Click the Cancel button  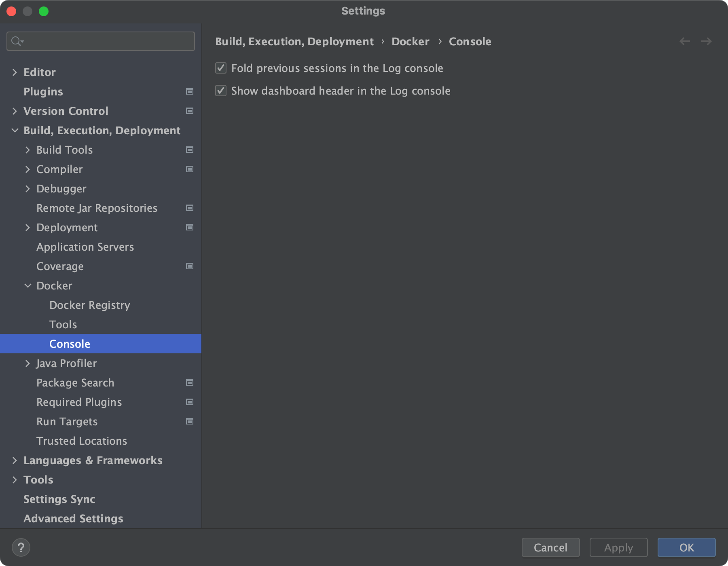pos(550,547)
